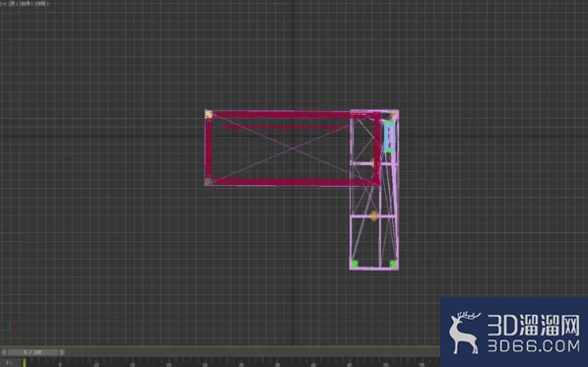Step the time slider back one frame
Viewport: 588px width, 367px height.
tap(4, 352)
